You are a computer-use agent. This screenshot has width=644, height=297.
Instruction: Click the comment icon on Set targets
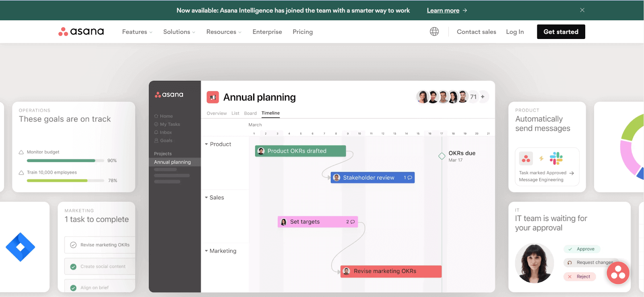pos(353,222)
